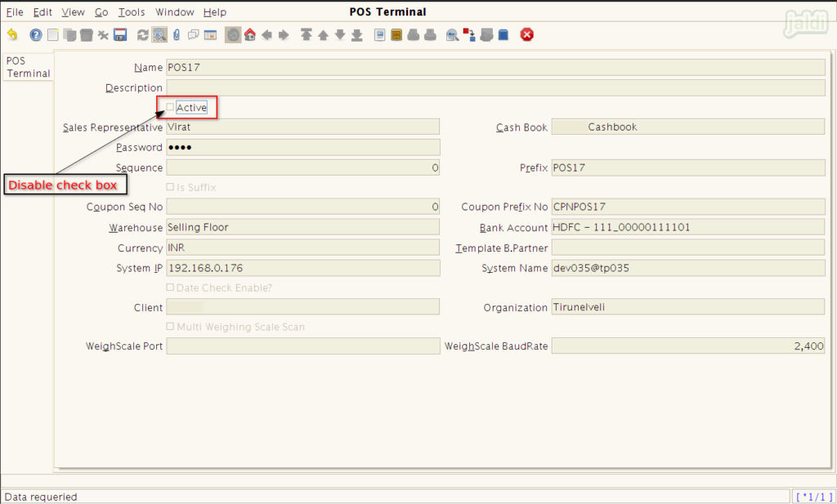The image size is (837, 504).
Task: Click the Warehouse field showing Selling Floor
Action: 302,227
